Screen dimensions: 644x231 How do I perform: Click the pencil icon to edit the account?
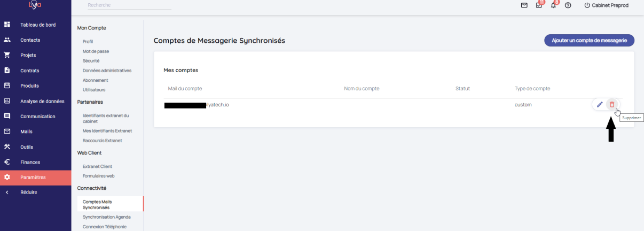click(600, 105)
